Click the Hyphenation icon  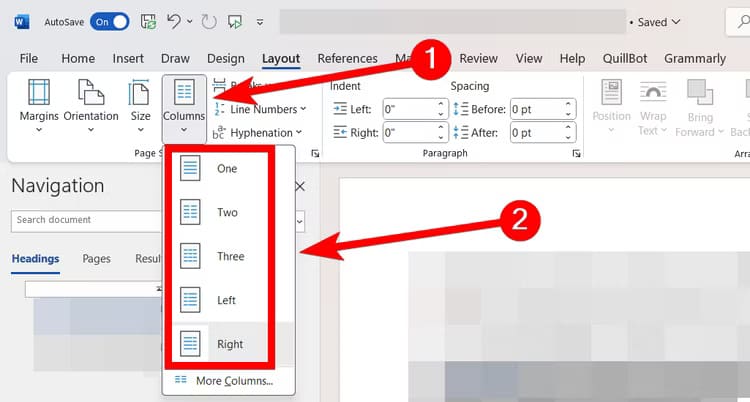coord(219,133)
